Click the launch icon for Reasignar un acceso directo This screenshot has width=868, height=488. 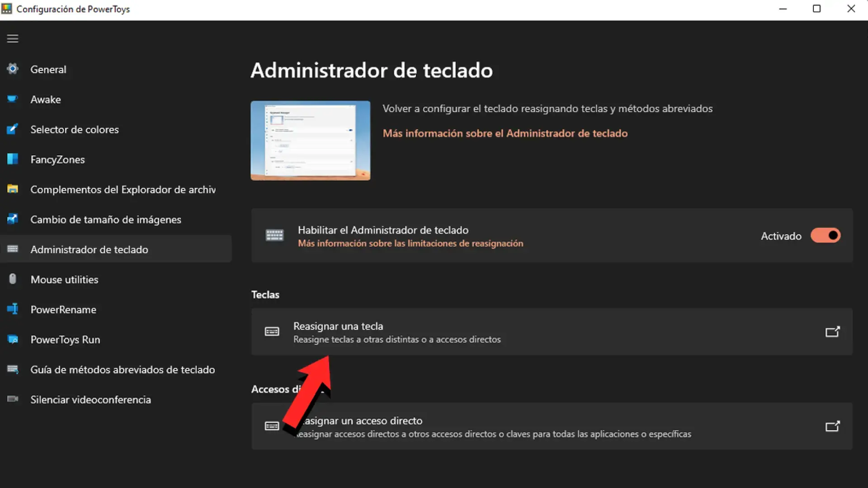coord(833,426)
